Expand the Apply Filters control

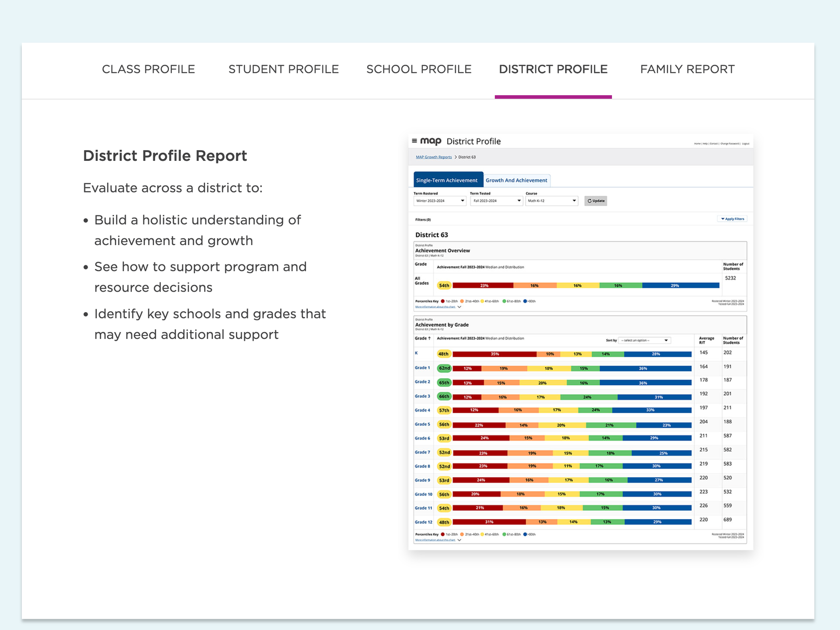733,219
